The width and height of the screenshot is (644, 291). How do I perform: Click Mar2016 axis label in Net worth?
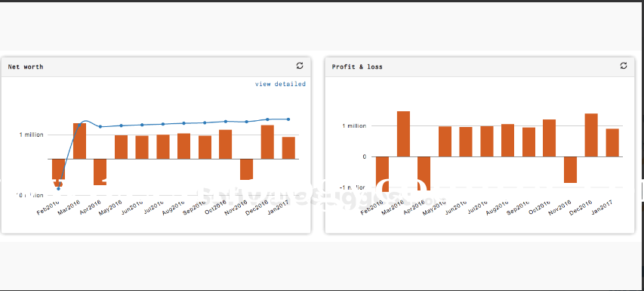(x=69, y=208)
